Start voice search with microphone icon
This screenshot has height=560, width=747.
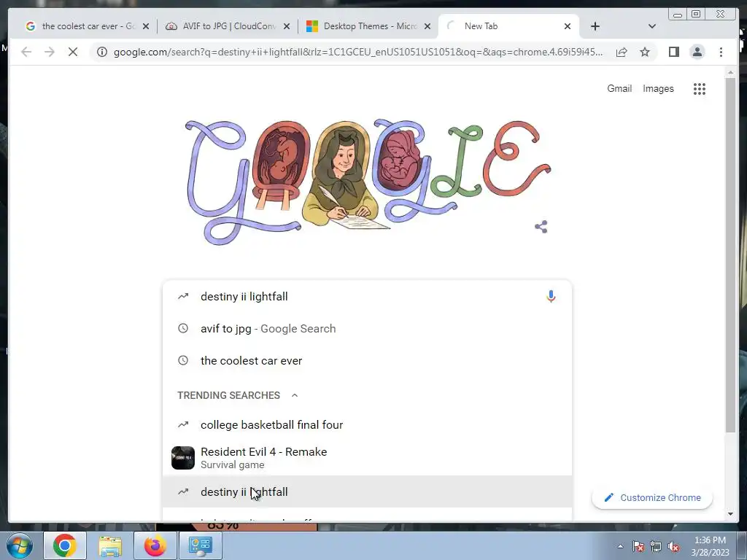pos(551,296)
